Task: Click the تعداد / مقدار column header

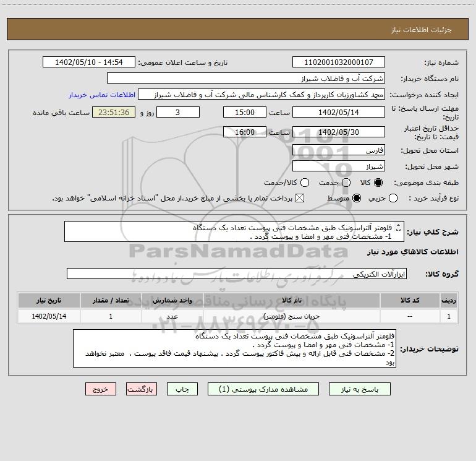Action: coord(111,300)
